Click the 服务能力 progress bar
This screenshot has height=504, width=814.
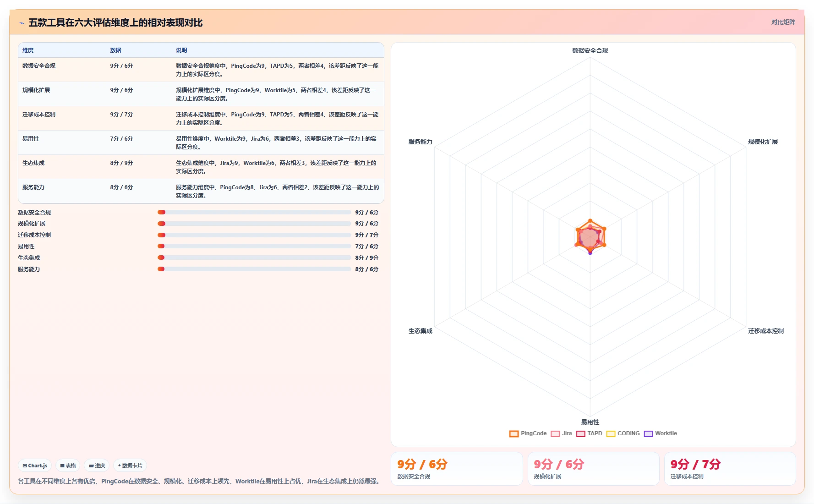pyautogui.click(x=254, y=269)
